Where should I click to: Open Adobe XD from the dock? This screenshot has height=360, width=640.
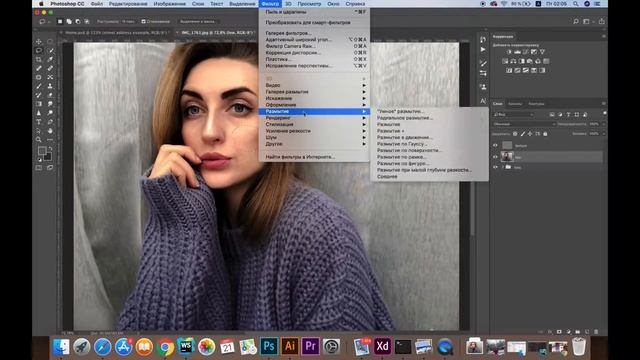[x=382, y=347]
